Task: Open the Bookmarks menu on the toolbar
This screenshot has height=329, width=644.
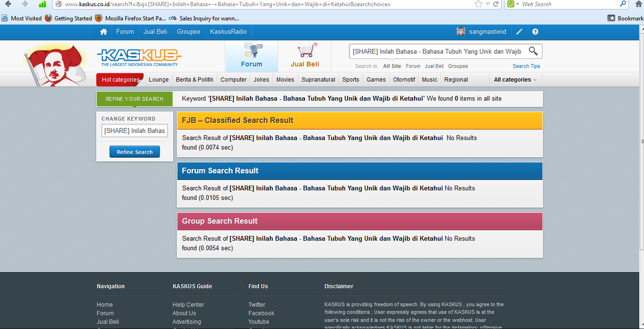Action: (625, 18)
